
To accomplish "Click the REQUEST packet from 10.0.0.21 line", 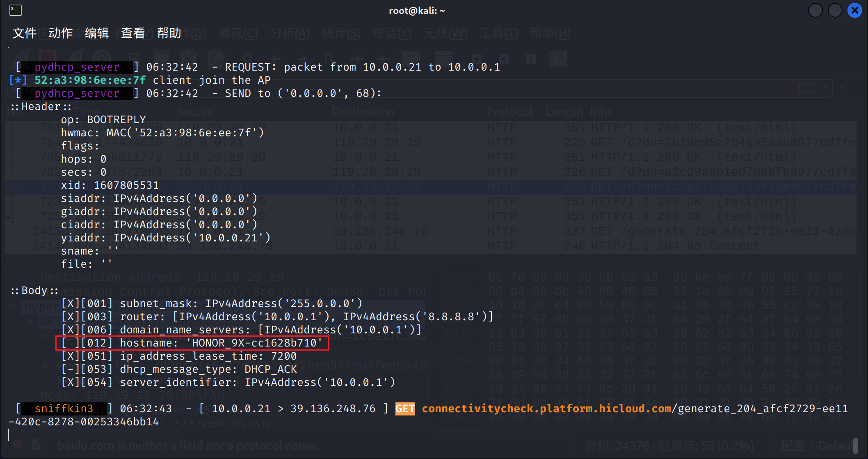I will pyautogui.click(x=258, y=67).
